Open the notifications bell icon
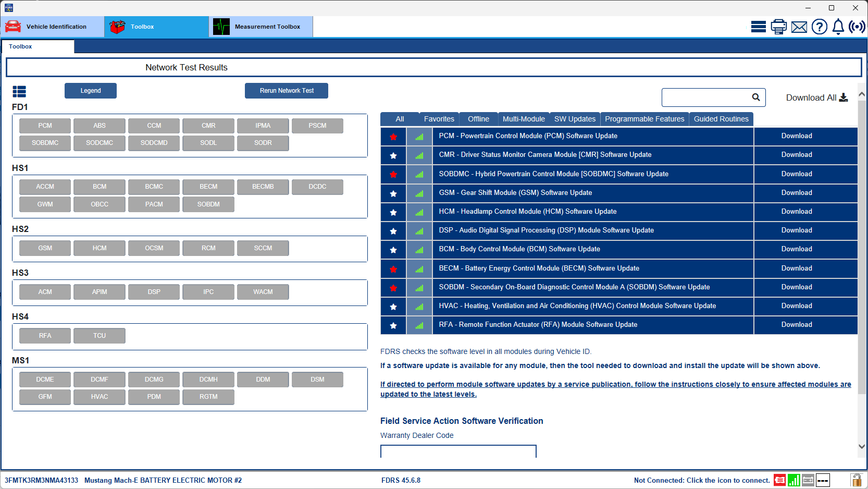 (x=838, y=27)
